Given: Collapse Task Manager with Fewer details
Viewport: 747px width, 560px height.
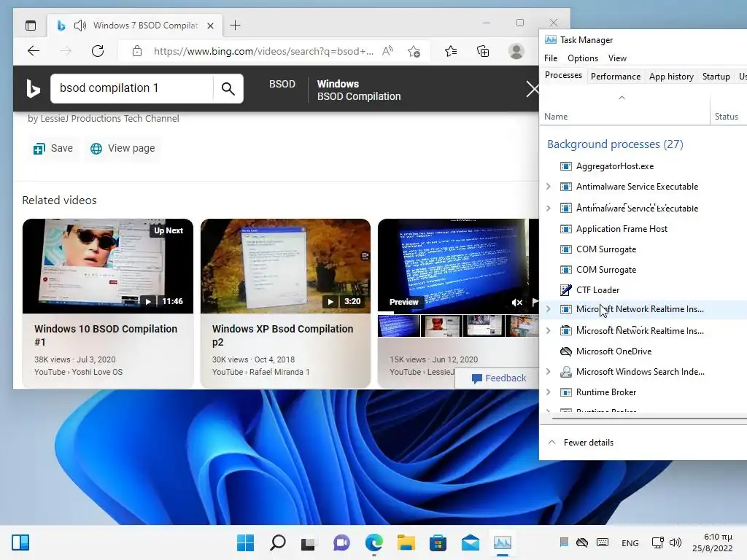Looking at the screenshot, I should click(581, 443).
